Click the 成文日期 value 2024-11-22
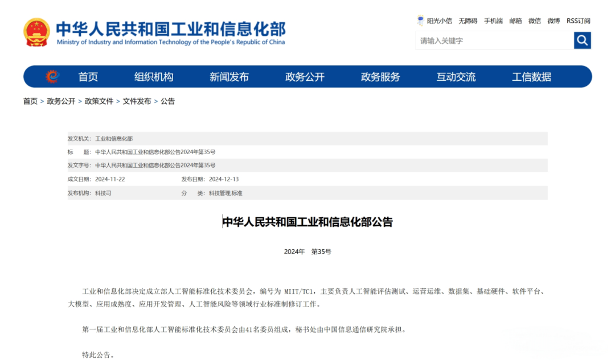 point(110,179)
